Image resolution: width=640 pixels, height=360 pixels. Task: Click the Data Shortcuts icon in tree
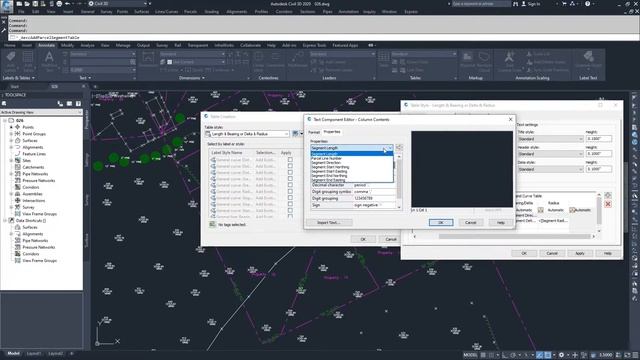tap(11, 220)
